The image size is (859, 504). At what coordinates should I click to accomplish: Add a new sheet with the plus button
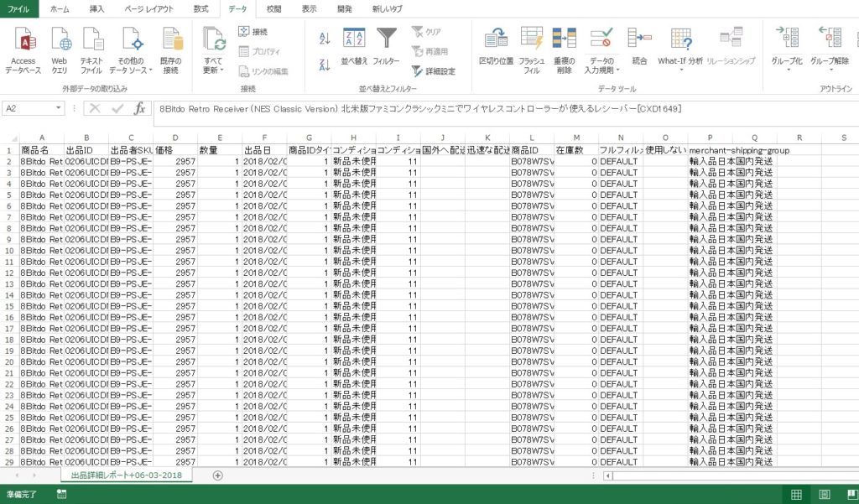(217, 475)
